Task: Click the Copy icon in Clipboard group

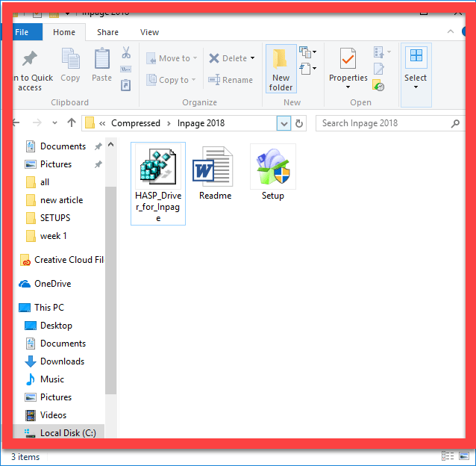Action: click(x=71, y=64)
